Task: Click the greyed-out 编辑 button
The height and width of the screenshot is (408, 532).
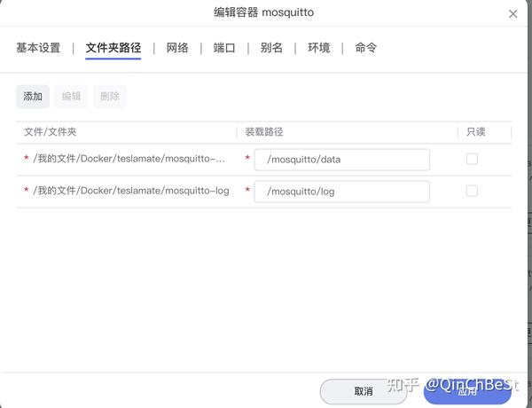Action: coord(71,97)
